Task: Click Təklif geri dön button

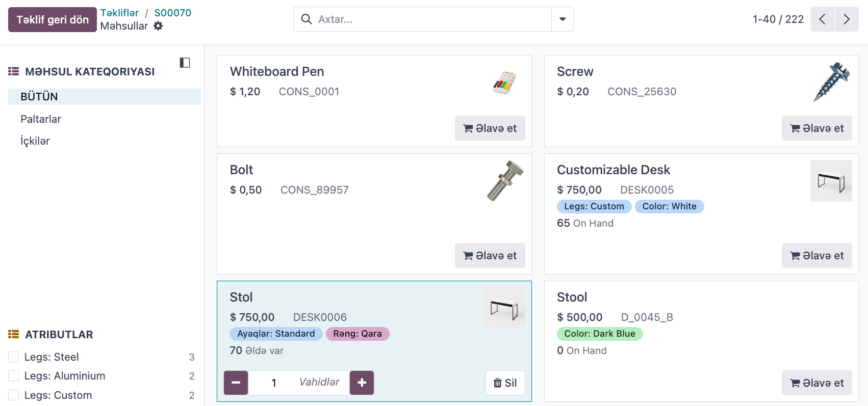Action: tap(53, 20)
